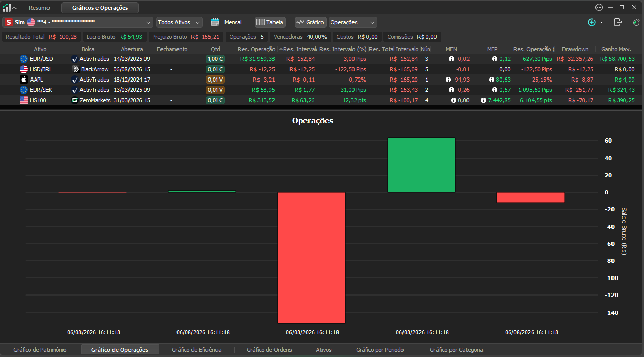Select the Gráfico por Categoria tab

(x=456, y=350)
